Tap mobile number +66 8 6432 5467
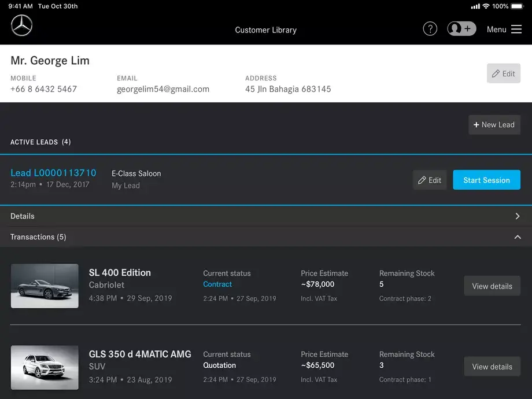 [43, 89]
